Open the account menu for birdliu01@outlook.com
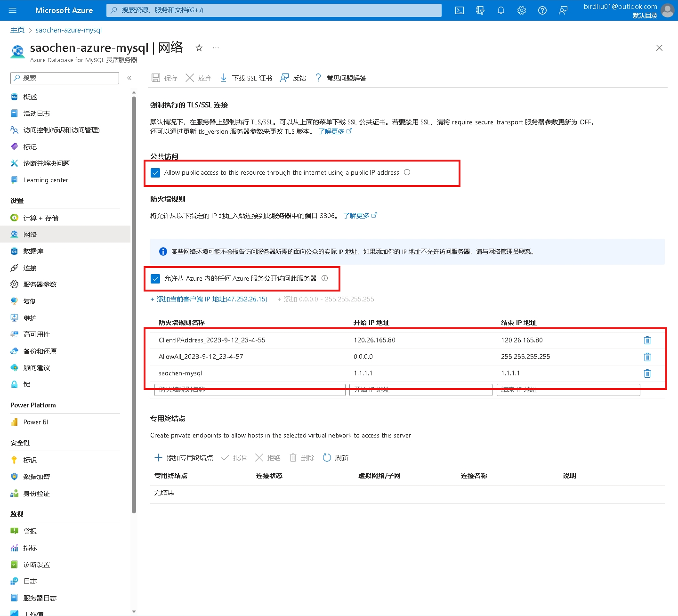 pyautogui.click(x=629, y=10)
